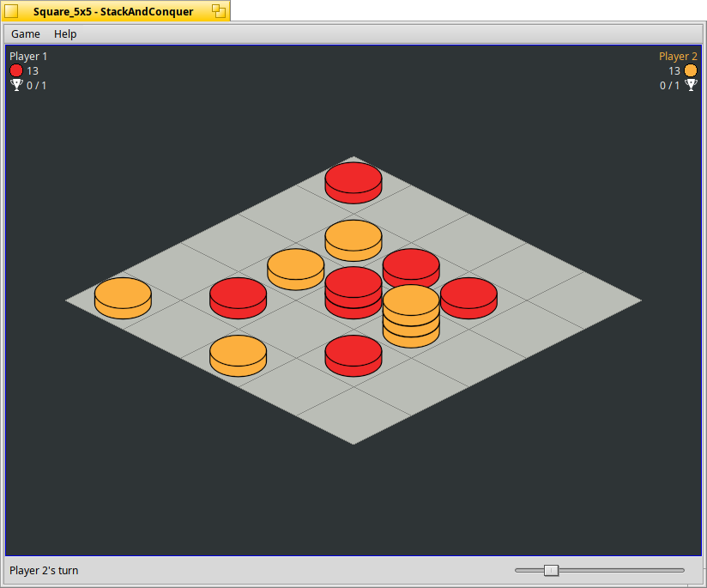Image resolution: width=707 pixels, height=588 pixels.
Task: Select the red stack of two stones in the center
Action: coord(353,293)
